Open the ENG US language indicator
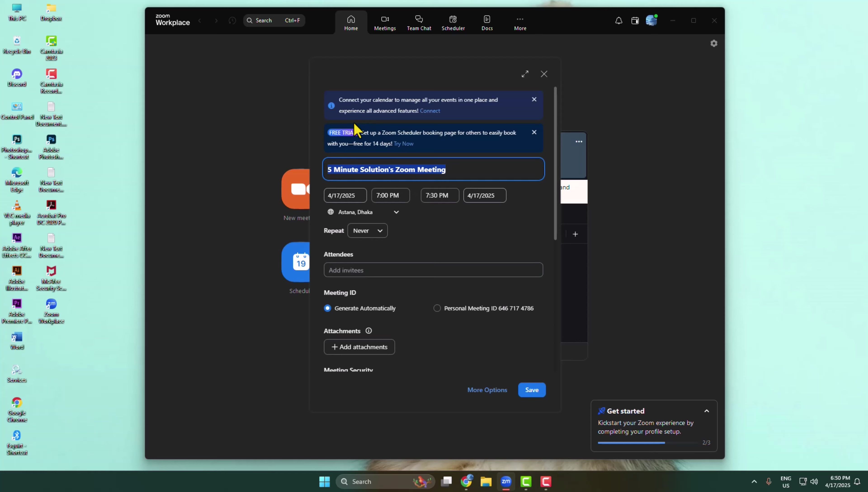The height and width of the screenshot is (492, 868). pyautogui.click(x=785, y=482)
